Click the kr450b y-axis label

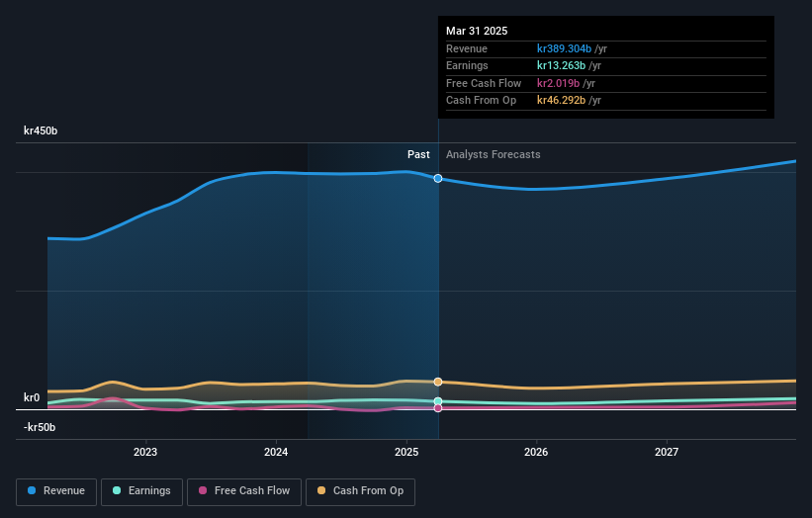click(x=41, y=130)
